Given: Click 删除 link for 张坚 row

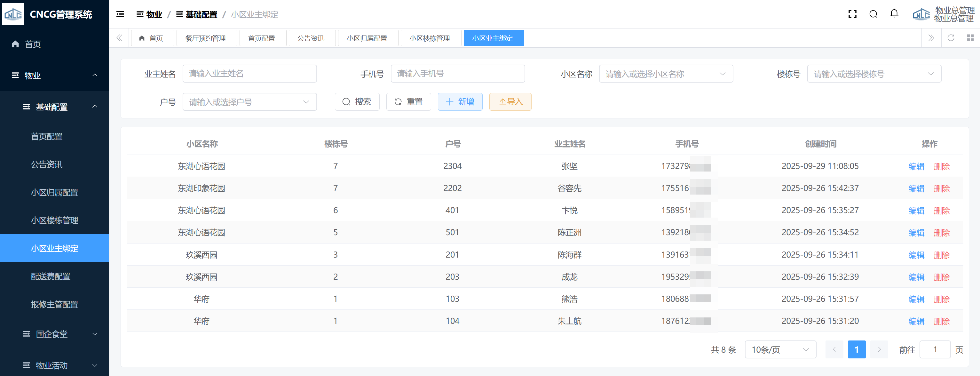Looking at the screenshot, I should click(942, 166).
